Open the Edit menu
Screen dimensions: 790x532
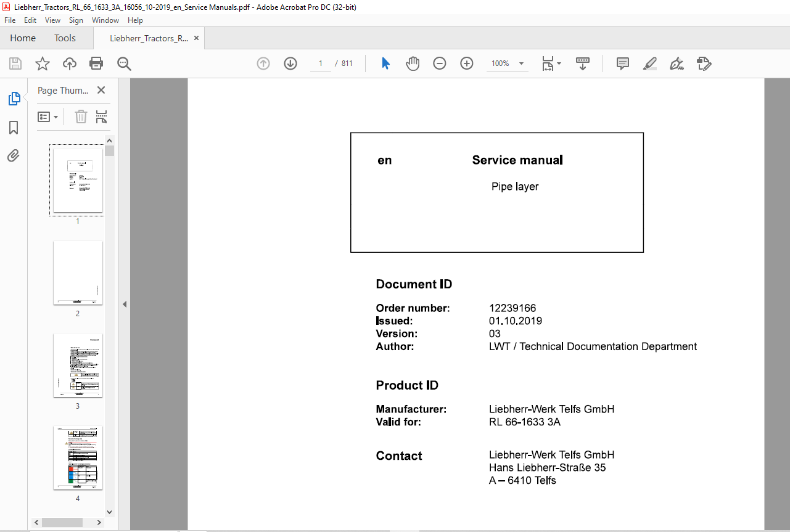tap(30, 20)
